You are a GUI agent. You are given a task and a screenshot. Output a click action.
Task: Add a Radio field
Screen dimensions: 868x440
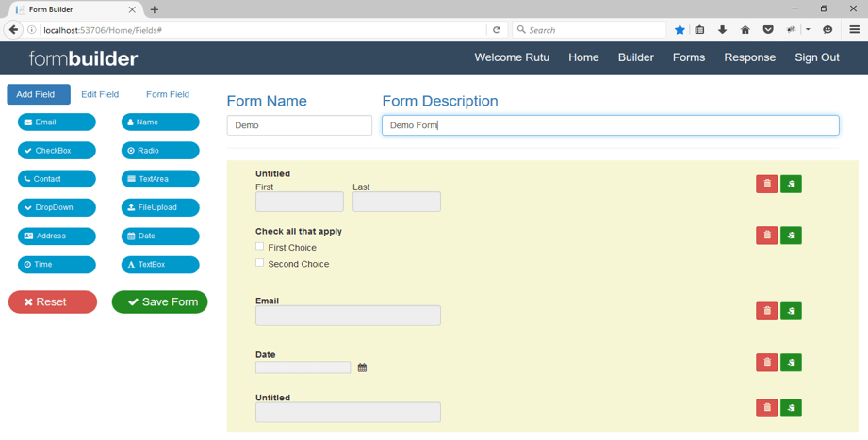point(160,151)
